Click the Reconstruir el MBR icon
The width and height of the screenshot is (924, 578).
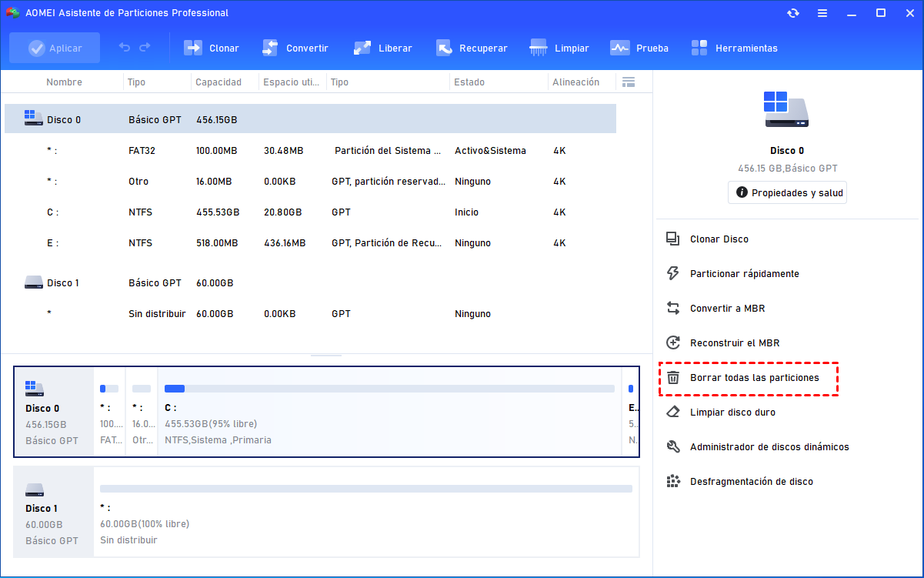click(673, 342)
